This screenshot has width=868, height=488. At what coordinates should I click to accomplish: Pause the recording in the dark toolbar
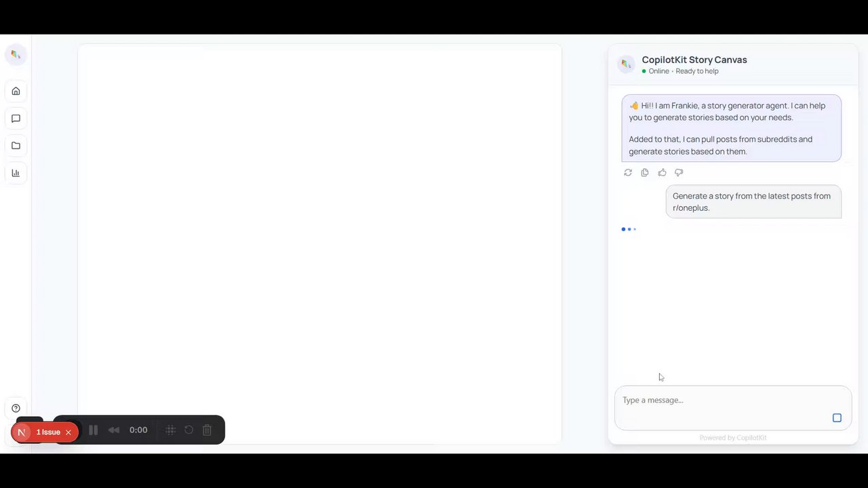(94, 430)
